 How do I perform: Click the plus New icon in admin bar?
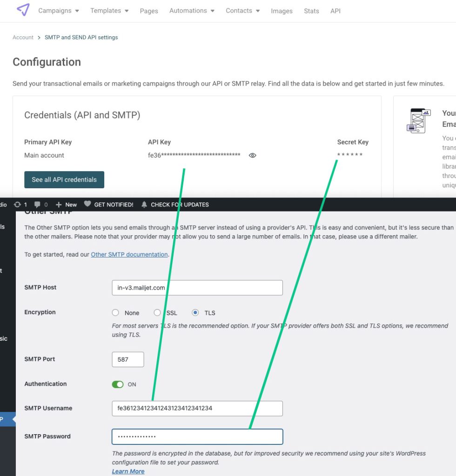tap(59, 205)
